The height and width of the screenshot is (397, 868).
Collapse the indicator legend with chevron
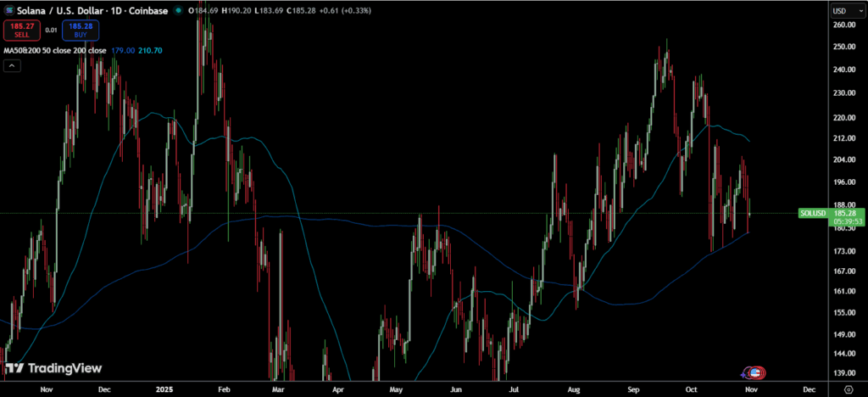pos(13,66)
